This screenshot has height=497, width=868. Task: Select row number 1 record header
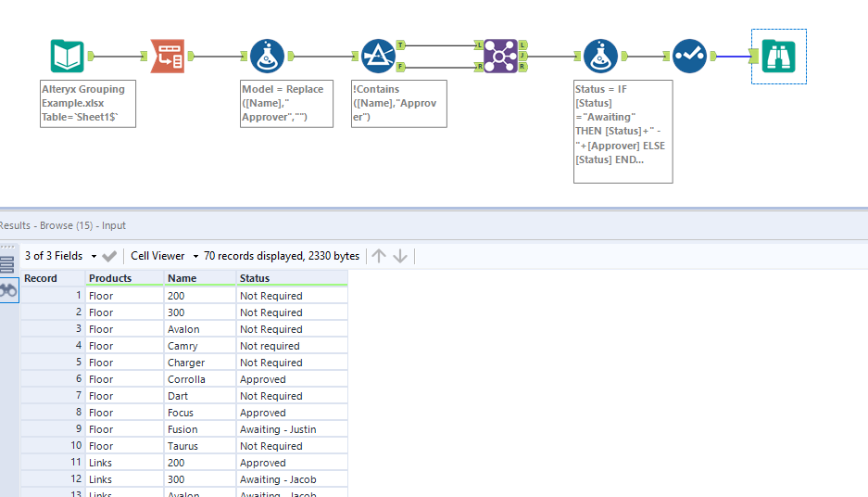[53, 296]
